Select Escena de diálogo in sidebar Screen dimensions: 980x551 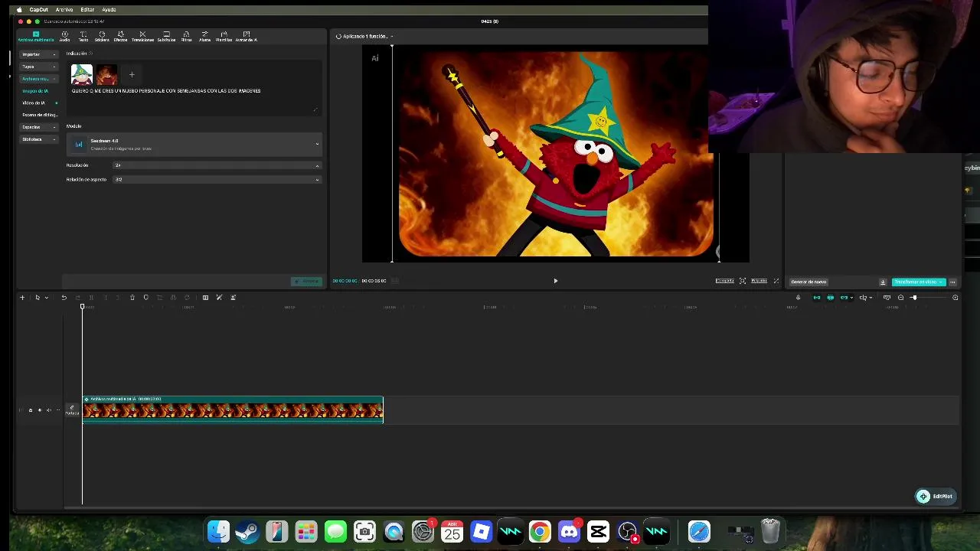point(40,115)
